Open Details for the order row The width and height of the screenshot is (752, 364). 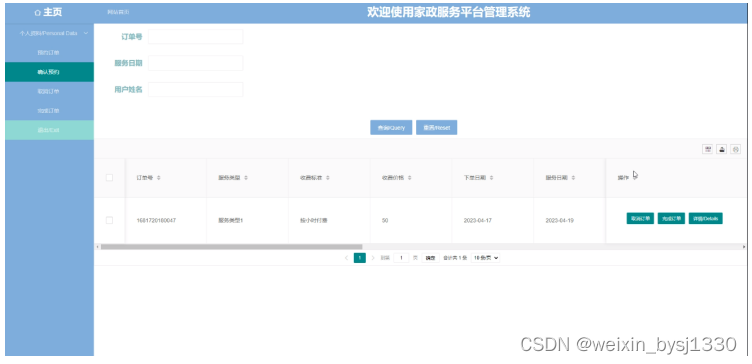(x=705, y=218)
